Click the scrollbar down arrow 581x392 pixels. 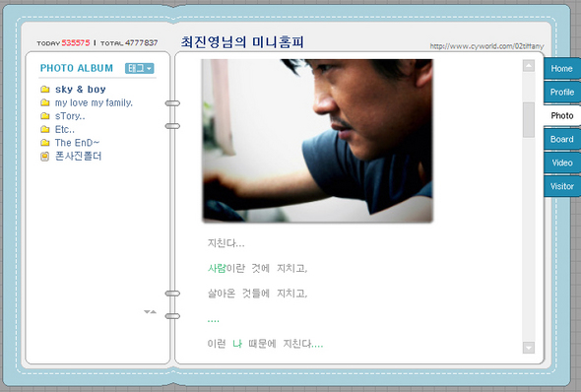pos(529,348)
